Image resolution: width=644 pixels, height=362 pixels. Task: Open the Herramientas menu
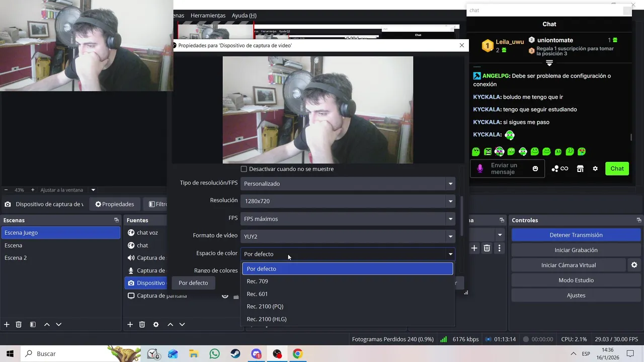click(x=208, y=16)
